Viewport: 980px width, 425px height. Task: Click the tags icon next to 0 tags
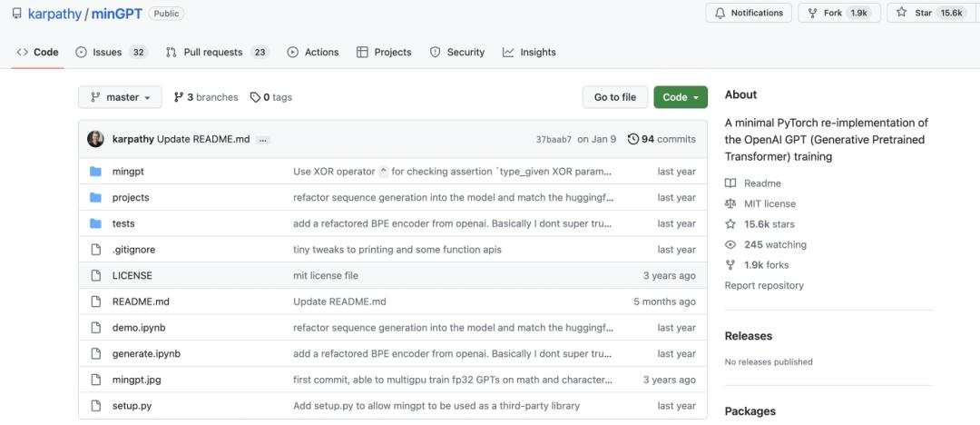(255, 97)
